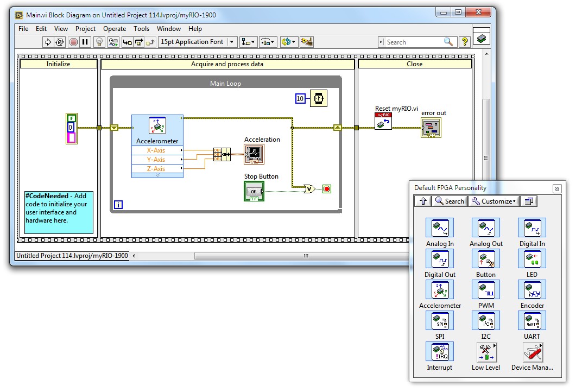Open the Tools menu
The width and height of the screenshot is (582, 392).
pos(141,29)
